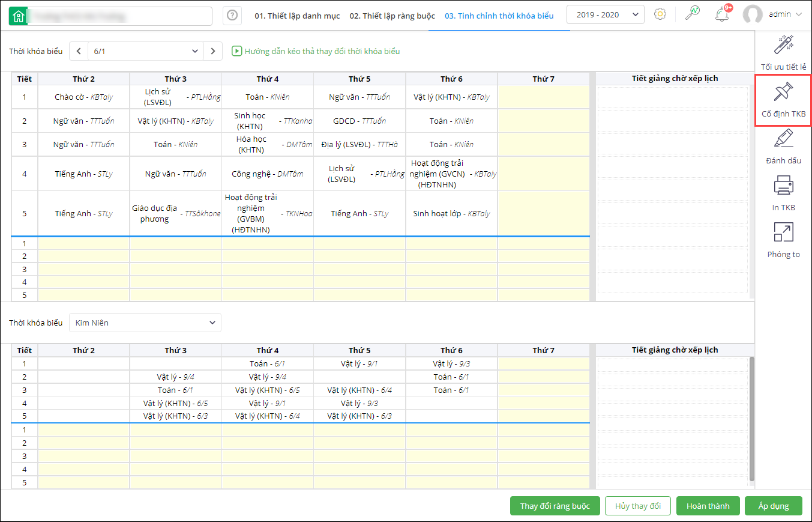Open the help question mark icon

[x=232, y=16]
